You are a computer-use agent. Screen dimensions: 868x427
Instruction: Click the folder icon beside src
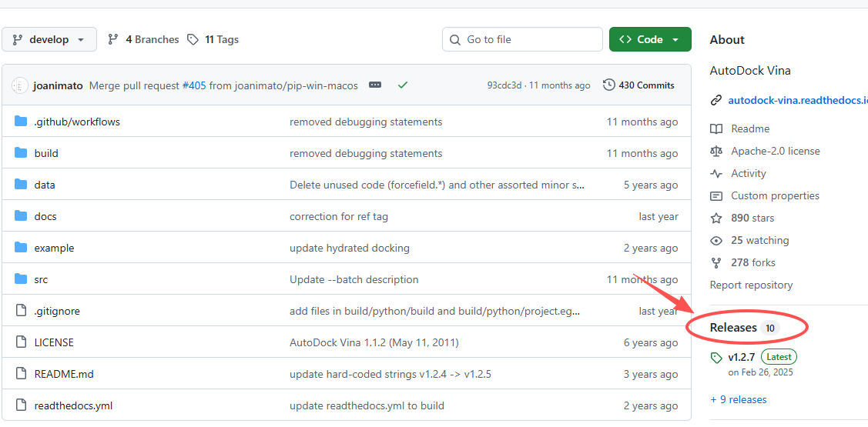21,279
